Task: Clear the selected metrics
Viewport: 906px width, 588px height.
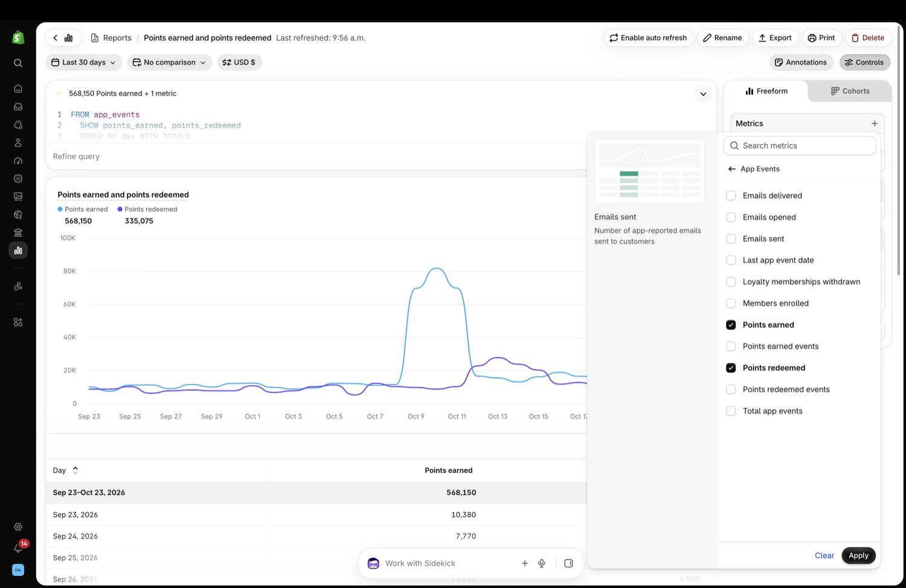Action: coord(824,555)
